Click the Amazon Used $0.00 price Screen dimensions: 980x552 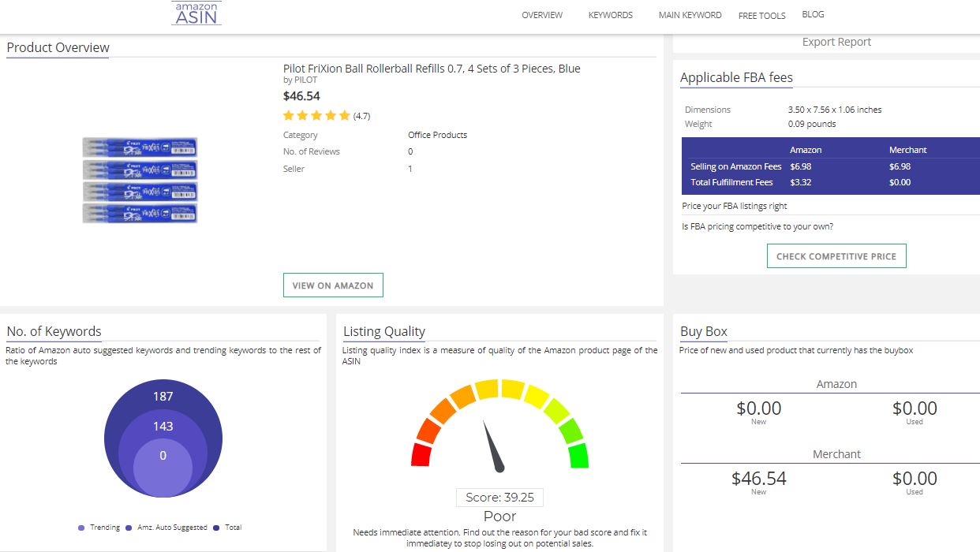(915, 408)
